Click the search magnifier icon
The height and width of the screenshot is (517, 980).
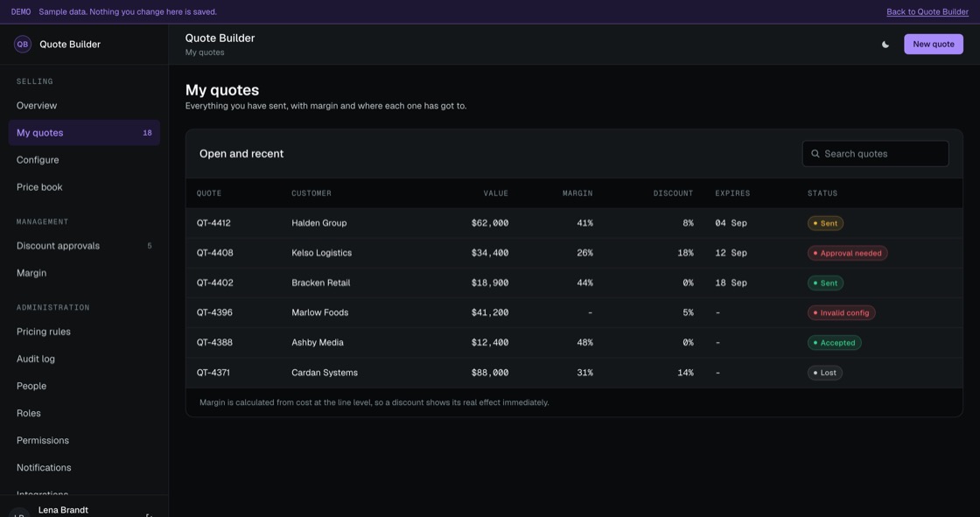(x=815, y=154)
